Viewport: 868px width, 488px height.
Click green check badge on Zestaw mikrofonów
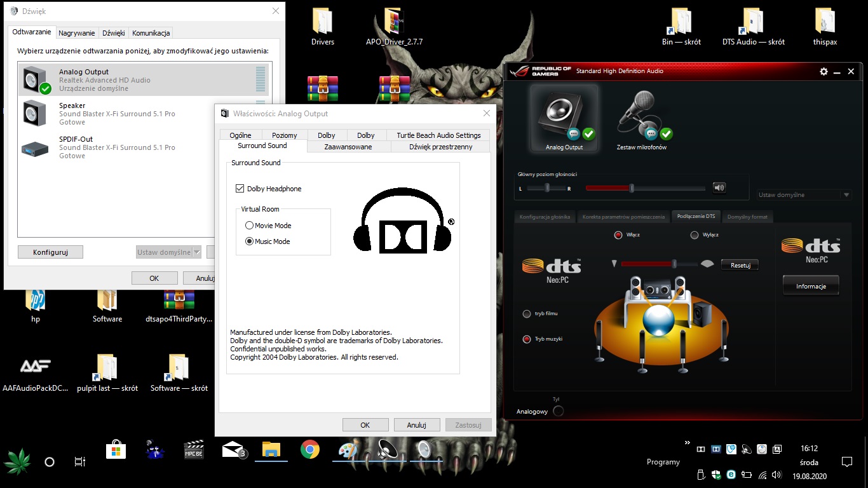point(666,134)
